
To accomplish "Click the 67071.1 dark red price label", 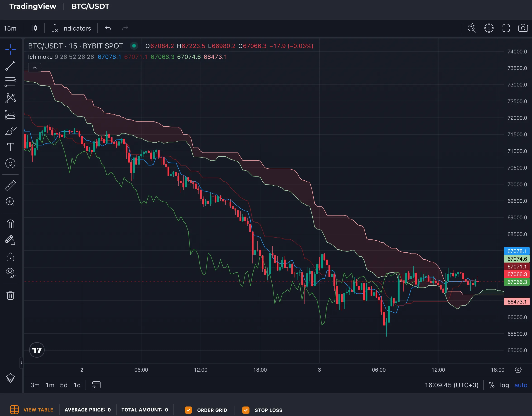I will pyautogui.click(x=517, y=267).
